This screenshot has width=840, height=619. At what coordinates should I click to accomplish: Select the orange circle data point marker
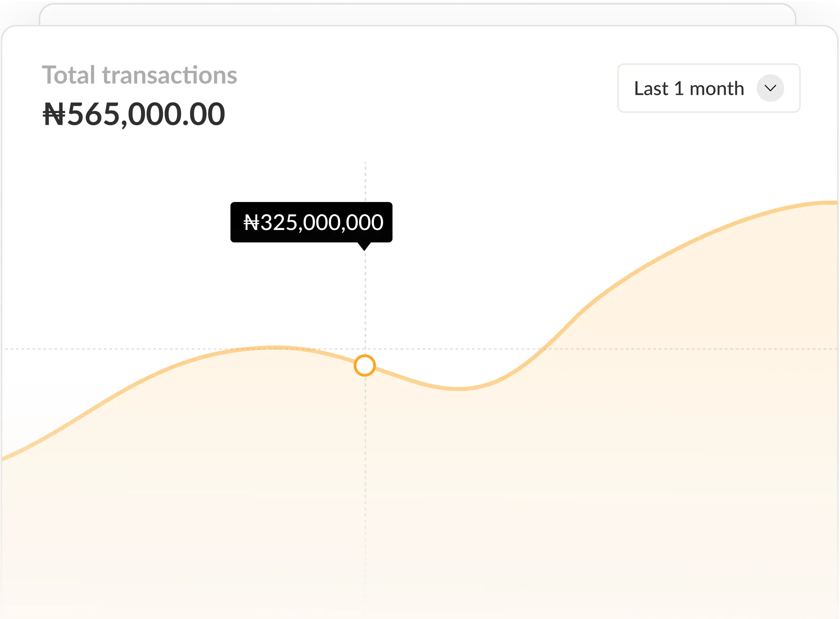365,365
